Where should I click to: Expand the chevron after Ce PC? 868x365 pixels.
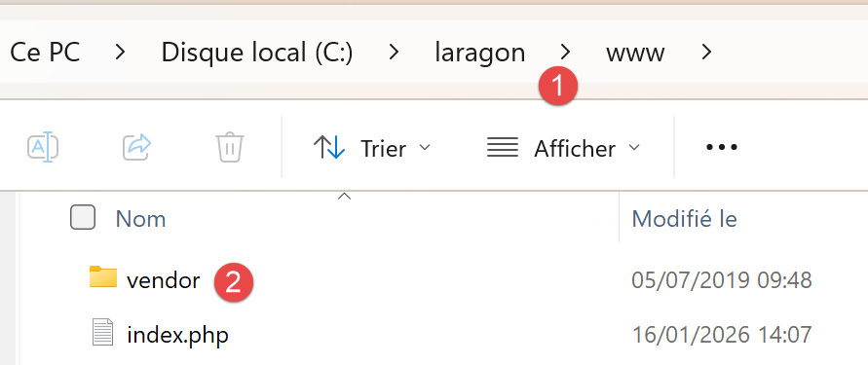pyautogui.click(x=120, y=53)
